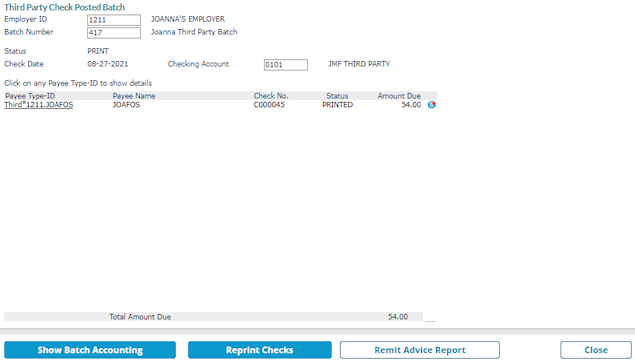635x362 pixels.
Task: Close the posted batch screen
Action: 596,350
